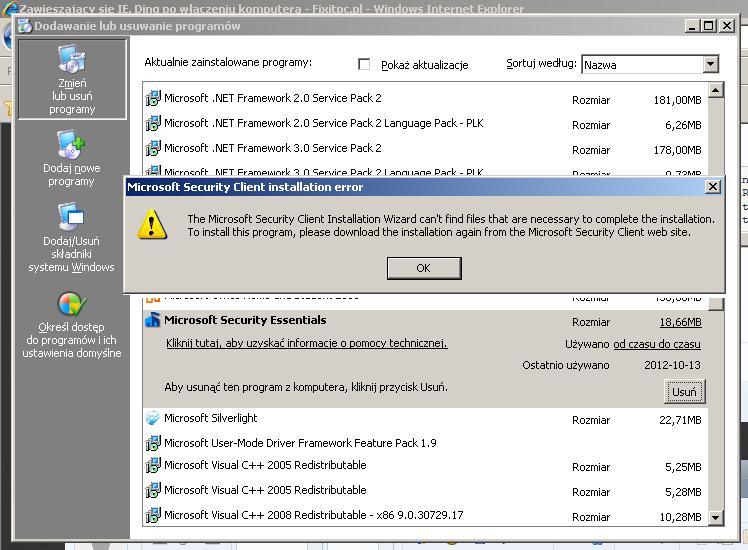Viewport: 748px width, 550px height.
Task: Close the Microsoft Security Client error dialog
Action: 712,187
